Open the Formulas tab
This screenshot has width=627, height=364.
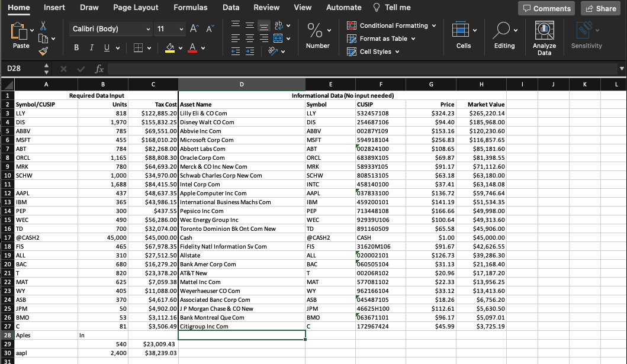[190, 8]
